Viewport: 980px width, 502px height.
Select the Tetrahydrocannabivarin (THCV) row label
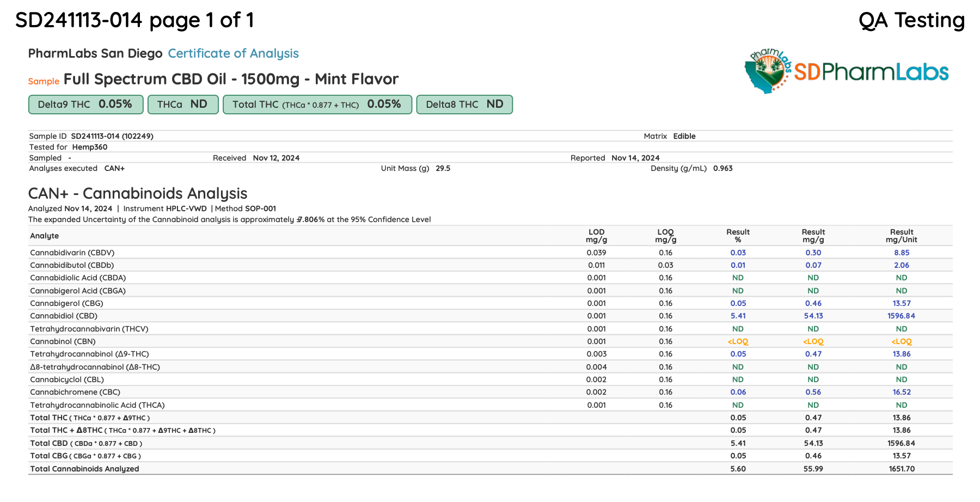tap(89, 329)
